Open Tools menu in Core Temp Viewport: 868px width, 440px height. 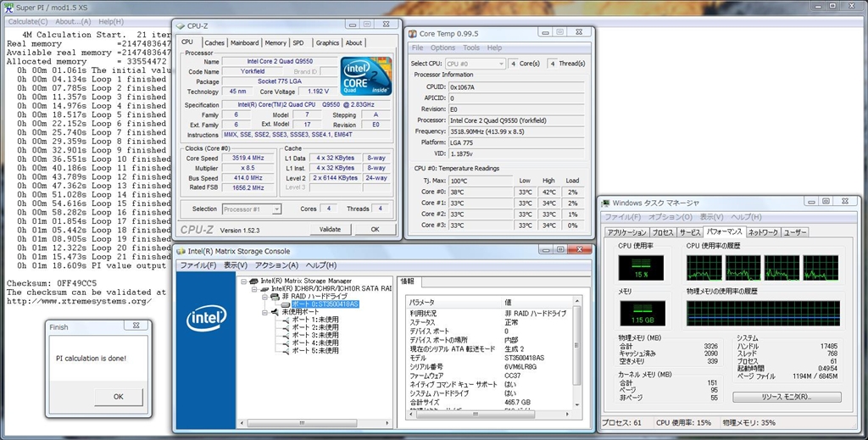(x=471, y=48)
